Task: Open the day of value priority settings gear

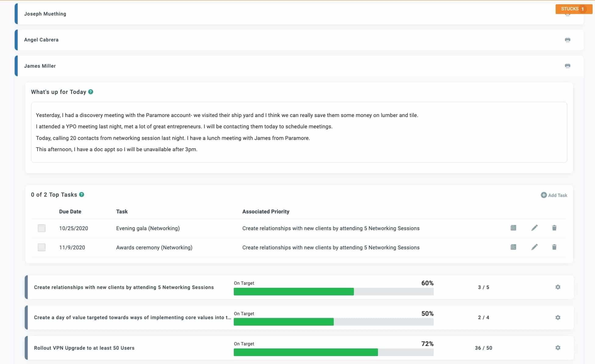Action: tap(558, 317)
